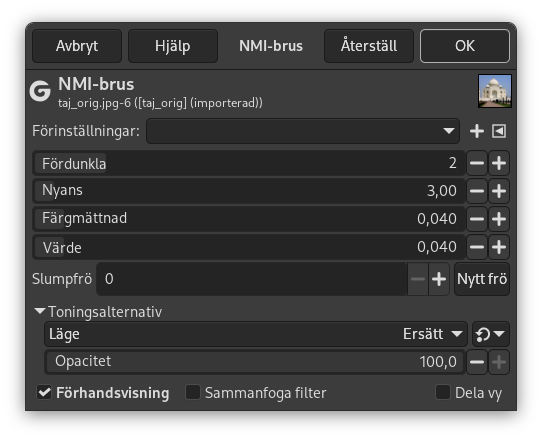Click the disabled Opacitet plus button
The image size is (542, 439).
pyautogui.click(x=499, y=362)
